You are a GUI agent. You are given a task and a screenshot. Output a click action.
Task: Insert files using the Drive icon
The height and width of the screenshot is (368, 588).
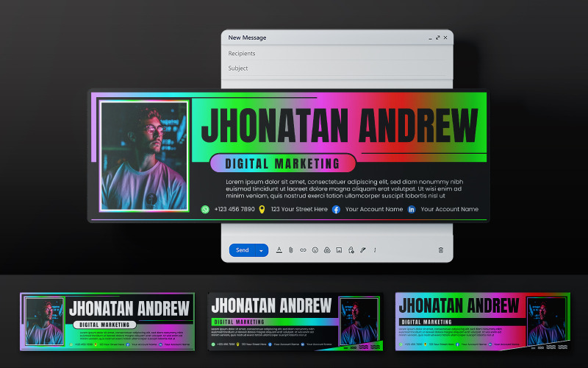[327, 250]
